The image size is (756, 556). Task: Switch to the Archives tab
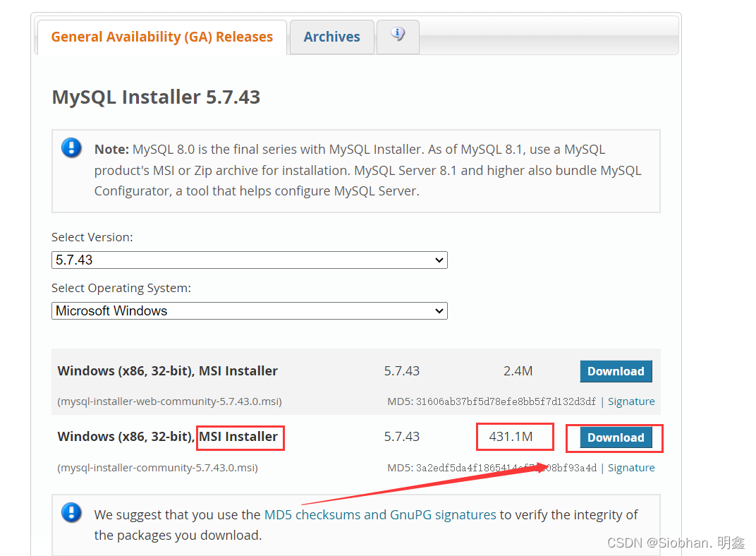pyautogui.click(x=331, y=37)
